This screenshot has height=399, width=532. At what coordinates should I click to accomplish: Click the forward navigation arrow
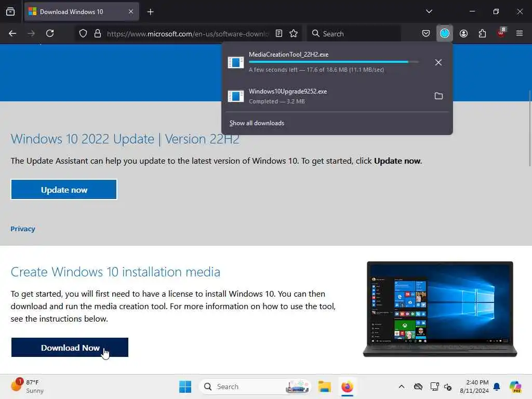point(31,33)
